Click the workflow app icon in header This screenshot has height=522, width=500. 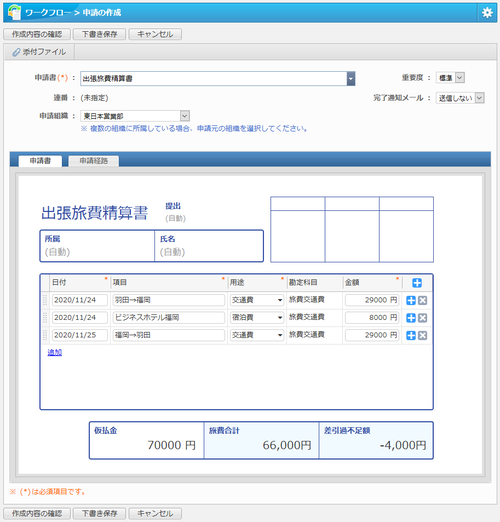(14, 12)
